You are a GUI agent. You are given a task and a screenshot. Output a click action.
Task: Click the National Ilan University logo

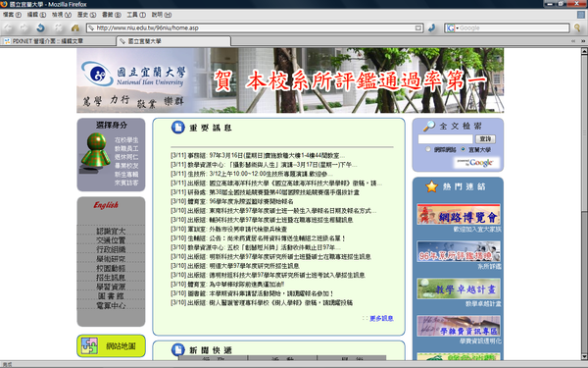tap(133, 75)
